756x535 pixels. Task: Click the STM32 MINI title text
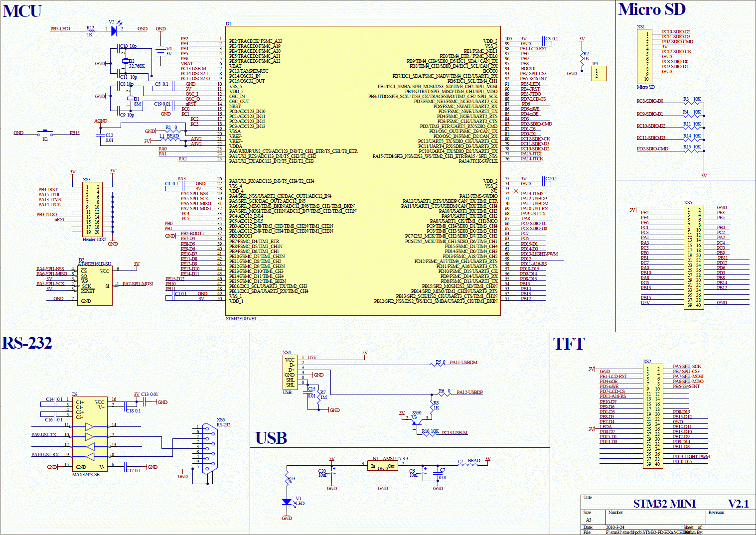coord(664,504)
